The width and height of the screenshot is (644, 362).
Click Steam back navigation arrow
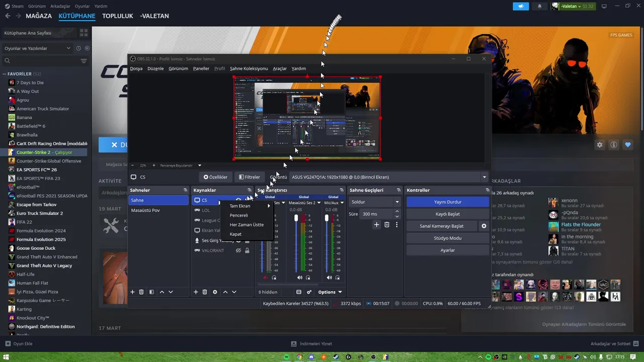click(x=8, y=16)
